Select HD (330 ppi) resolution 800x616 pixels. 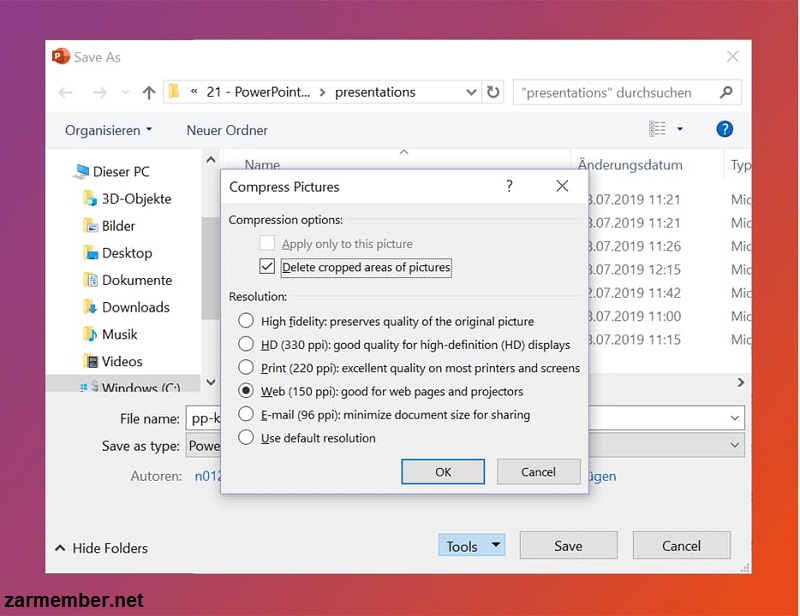pos(246,344)
